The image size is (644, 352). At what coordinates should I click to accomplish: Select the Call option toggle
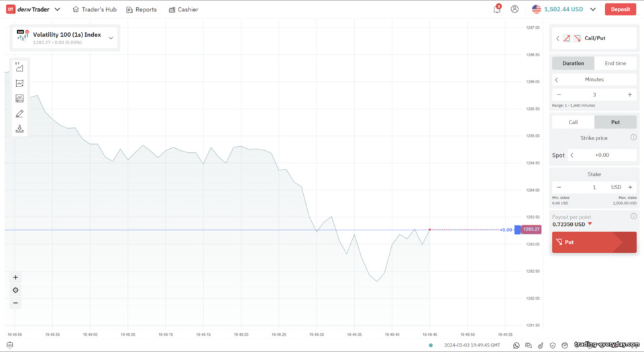[573, 122]
